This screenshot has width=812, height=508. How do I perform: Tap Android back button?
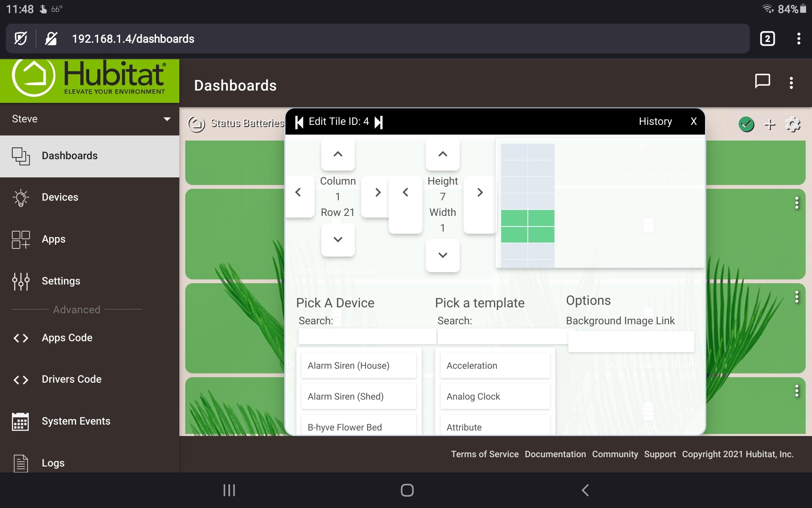point(585,490)
